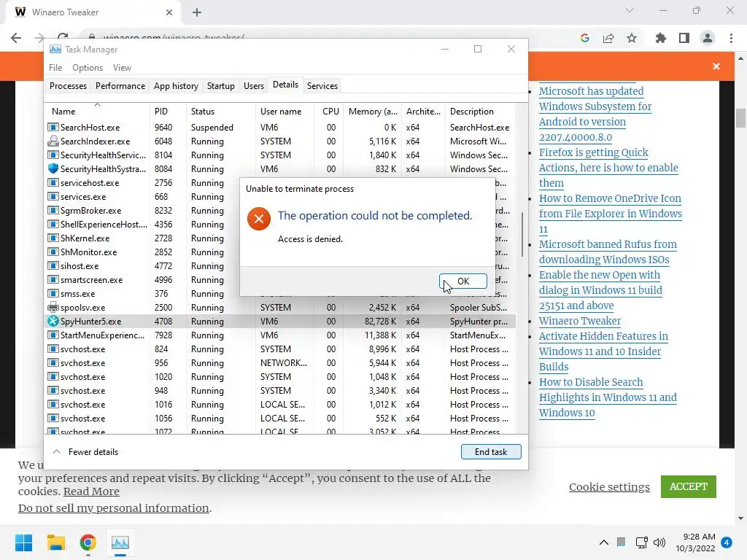Select the smss.exe process icon
The image size is (747, 560).
pos(53,293)
